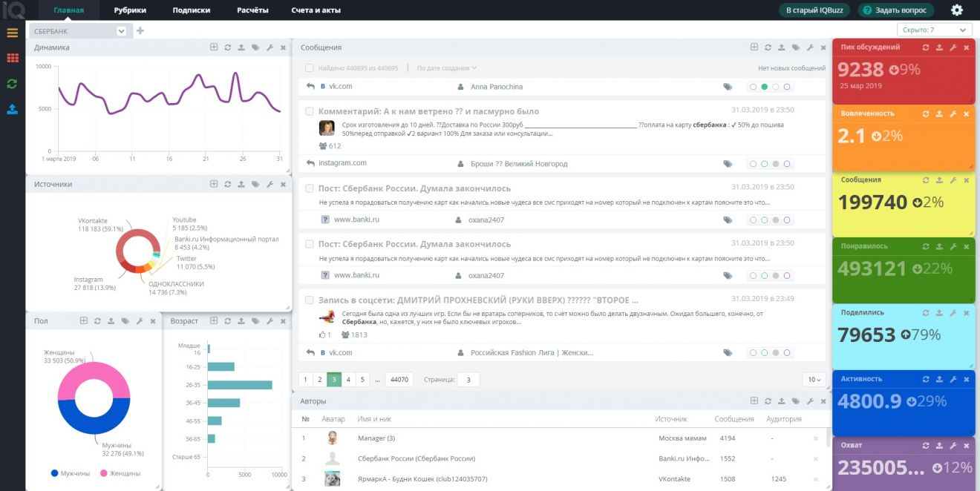Switch to the Рубрики tab
The image size is (980, 491).
[x=130, y=10]
